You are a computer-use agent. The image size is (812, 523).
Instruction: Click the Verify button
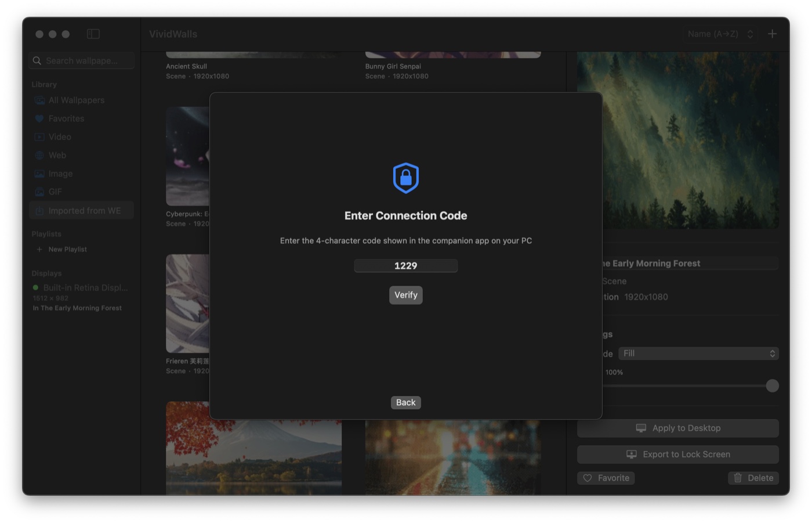405,295
